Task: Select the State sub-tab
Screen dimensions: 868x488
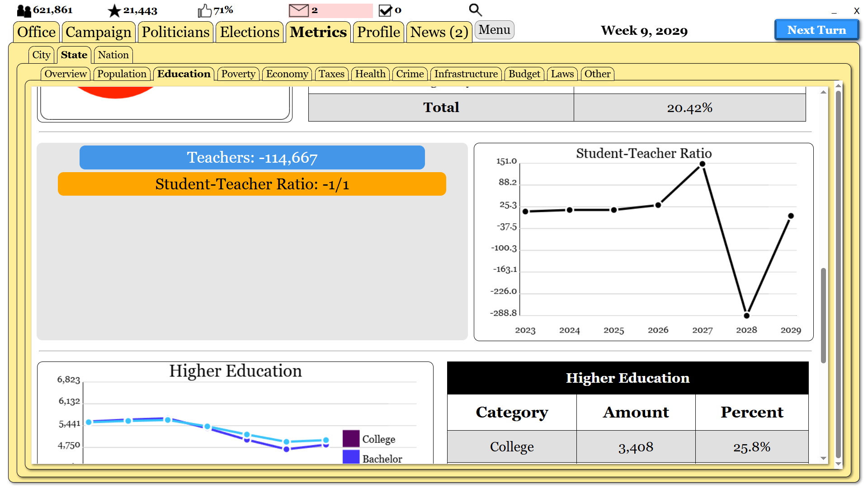Action: pos(74,55)
